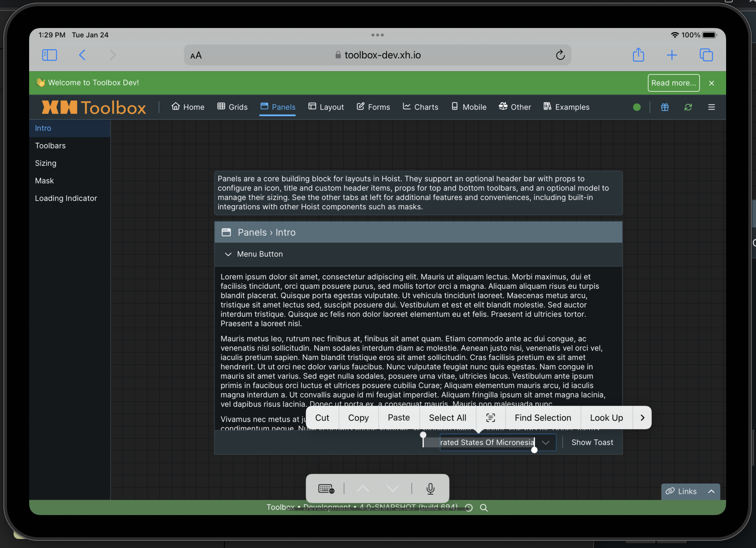Click the search magnifier in footer

[484, 508]
